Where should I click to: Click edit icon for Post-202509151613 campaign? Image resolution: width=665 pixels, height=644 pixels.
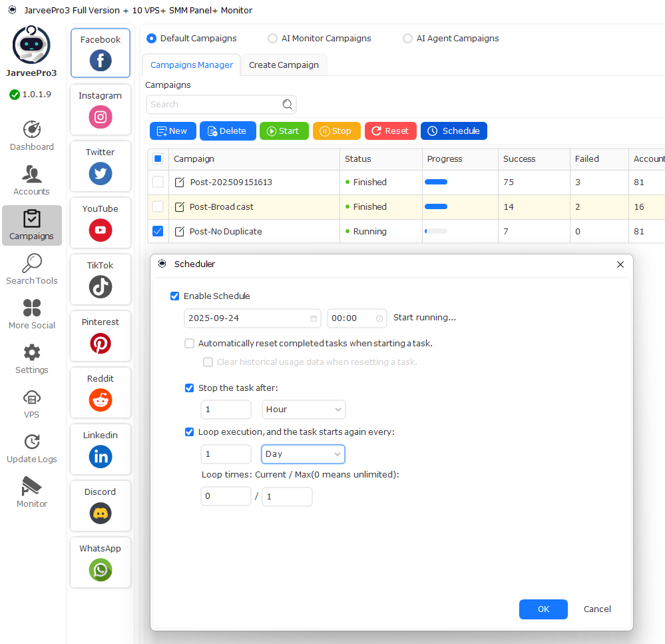(x=180, y=182)
